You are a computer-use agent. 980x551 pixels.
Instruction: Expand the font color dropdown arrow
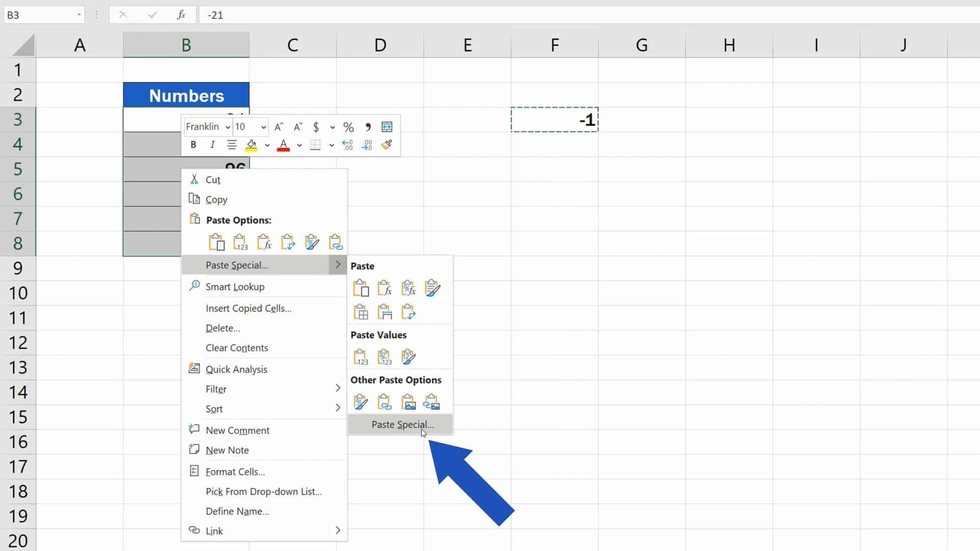click(300, 145)
